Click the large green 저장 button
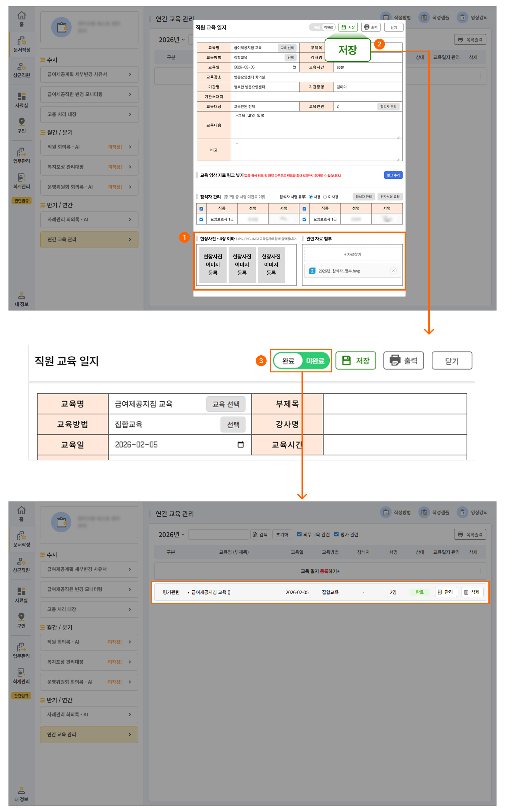 pyautogui.click(x=355, y=361)
